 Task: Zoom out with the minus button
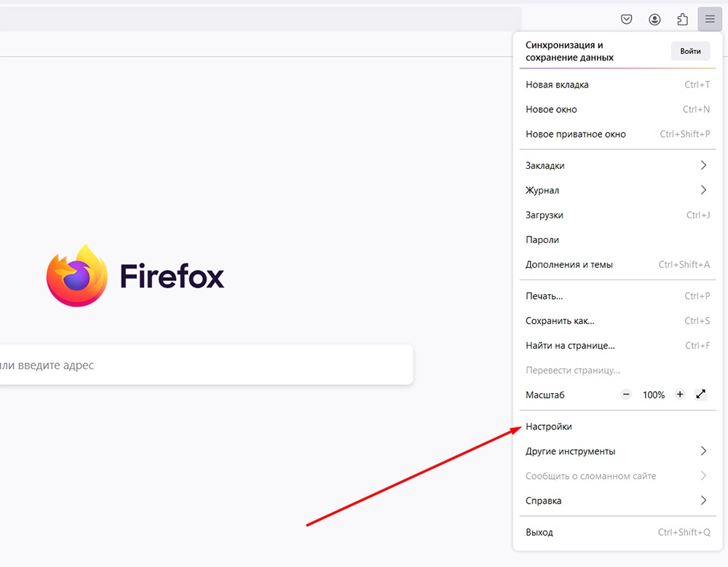626,394
